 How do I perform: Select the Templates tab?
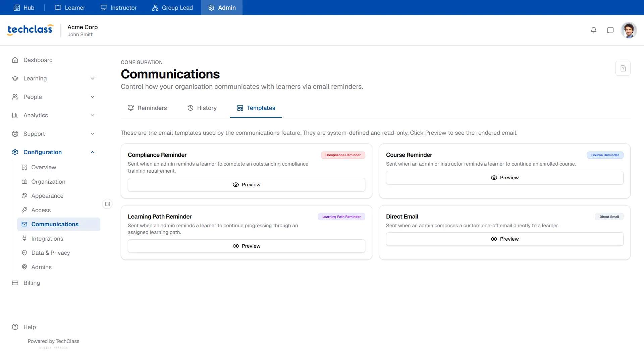(256, 108)
